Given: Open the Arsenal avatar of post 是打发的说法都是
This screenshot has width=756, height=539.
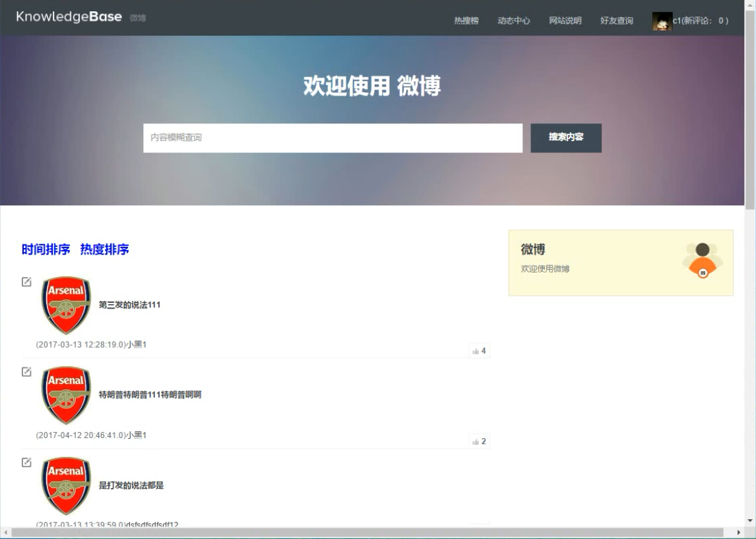Looking at the screenshot, I should click(66, 486).
